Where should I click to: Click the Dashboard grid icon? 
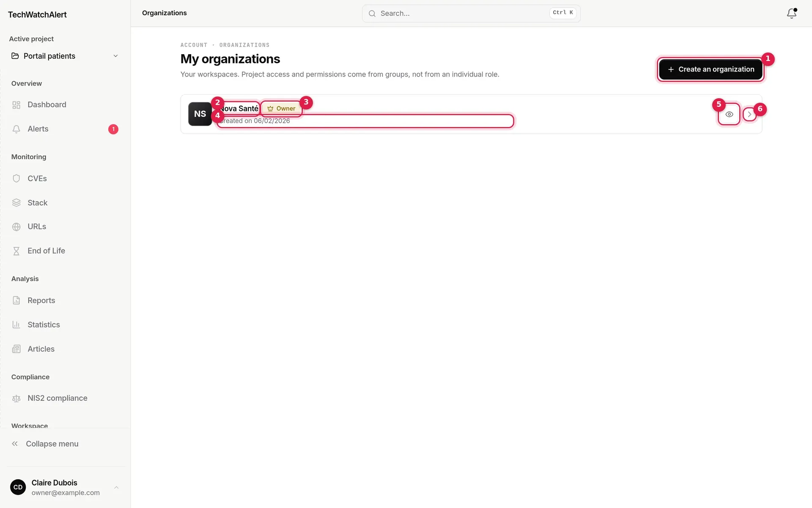(x=16, y=105)
